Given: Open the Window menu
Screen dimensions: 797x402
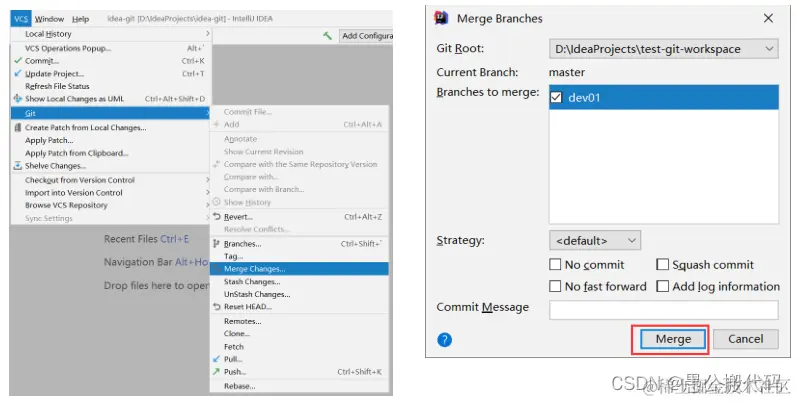Looking at the screenshot, I should (49, 19).
